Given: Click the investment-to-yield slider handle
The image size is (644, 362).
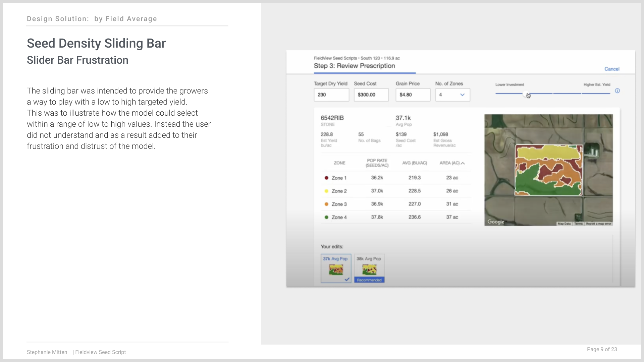Looking at the screenshot, I should [527, 94].
